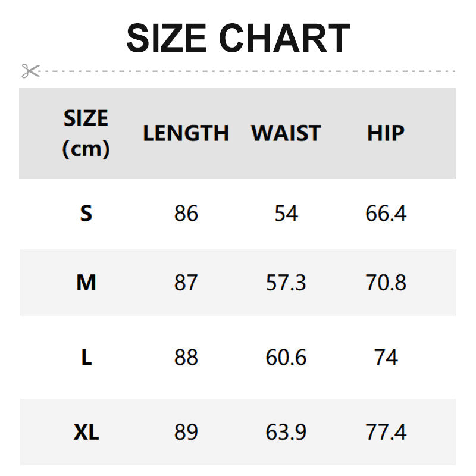The height and width of the screenshot is (476, 476).
Task: Click the hip value 74
Action: tap(386, 358)
